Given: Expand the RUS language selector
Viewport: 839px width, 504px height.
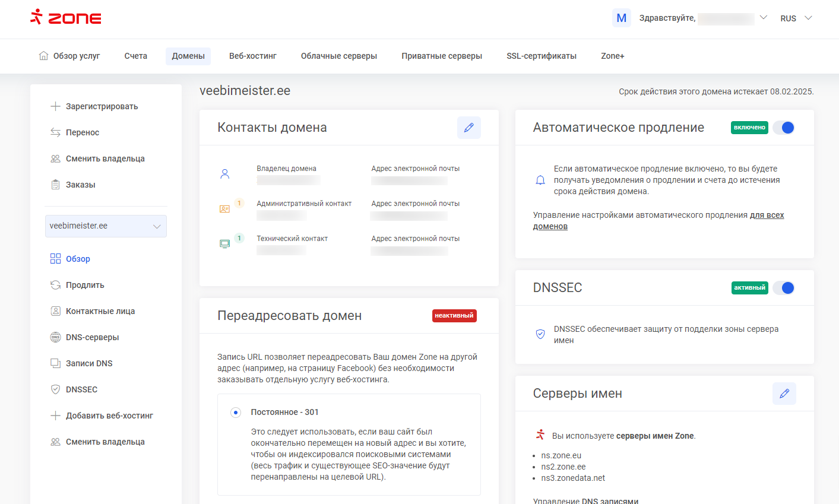Looking at the screenshot, I should click(796, 18).
